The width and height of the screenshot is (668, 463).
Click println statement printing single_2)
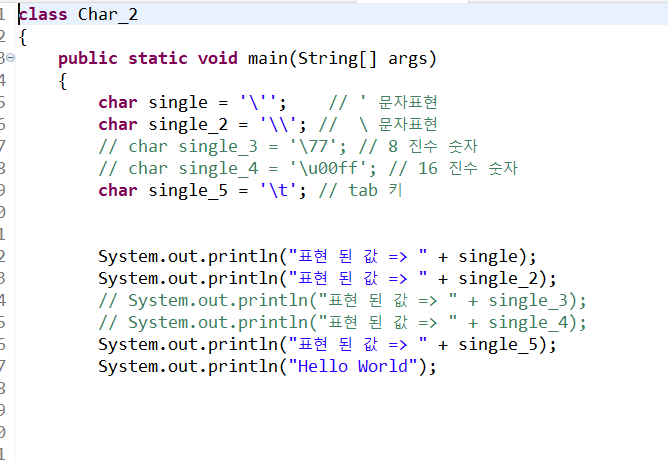pos(327,279)
